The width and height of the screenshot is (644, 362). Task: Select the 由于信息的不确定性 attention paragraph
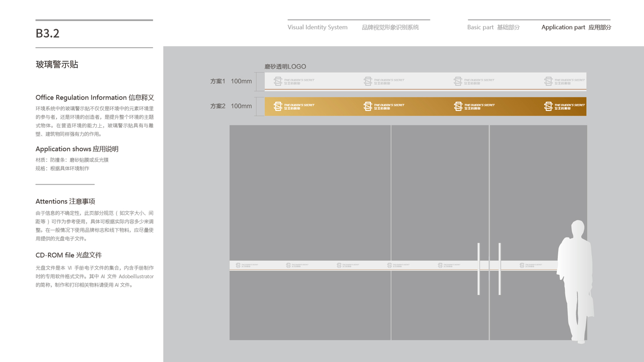95,226
